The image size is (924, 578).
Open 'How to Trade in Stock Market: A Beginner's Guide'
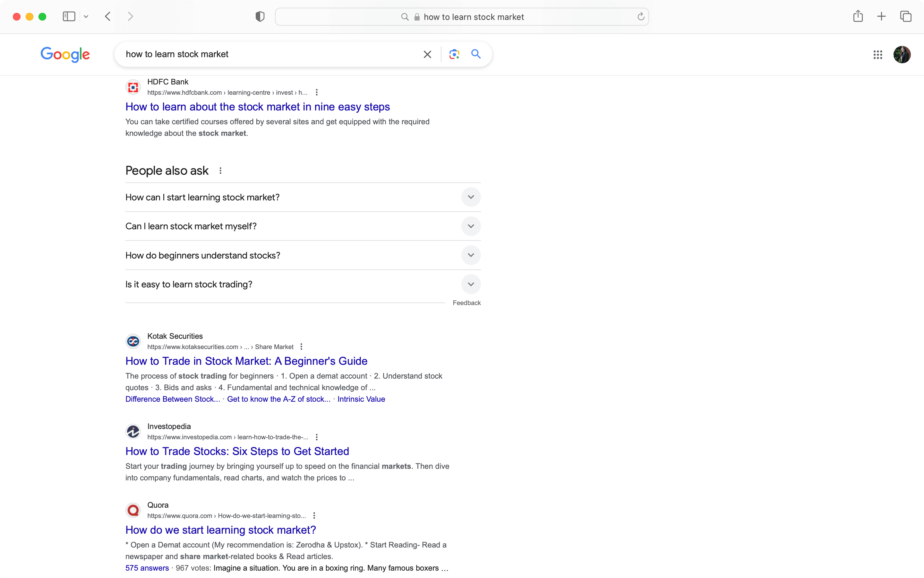pos(246,361)
